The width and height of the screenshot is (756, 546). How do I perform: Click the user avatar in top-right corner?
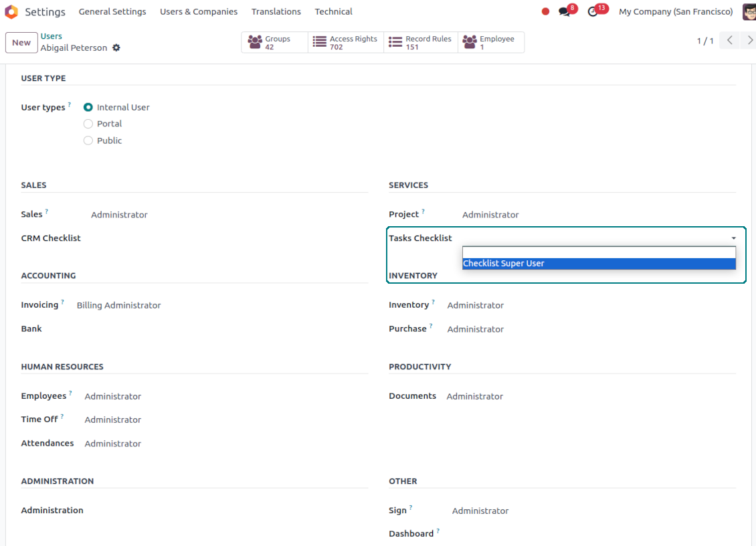tap(749, 12)
